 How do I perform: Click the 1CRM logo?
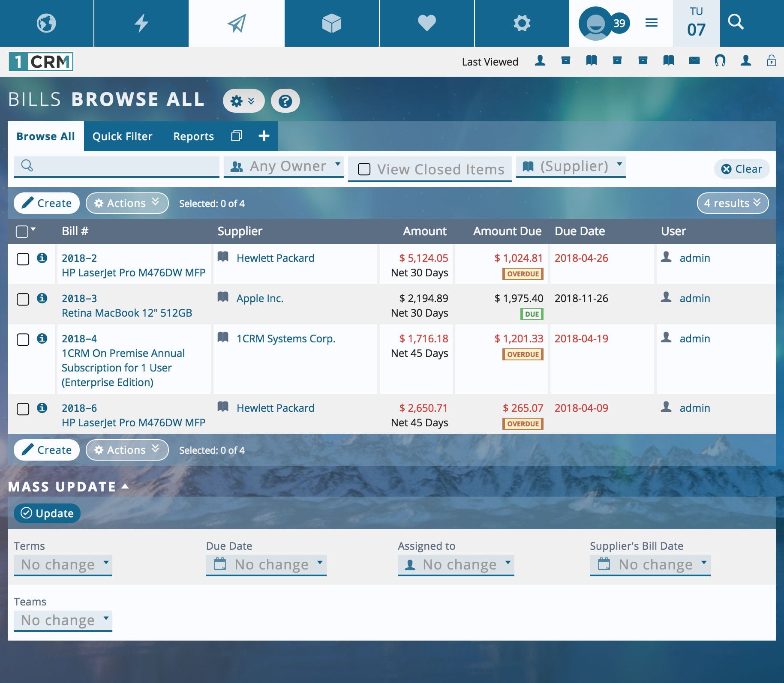(x=41, y=62)
